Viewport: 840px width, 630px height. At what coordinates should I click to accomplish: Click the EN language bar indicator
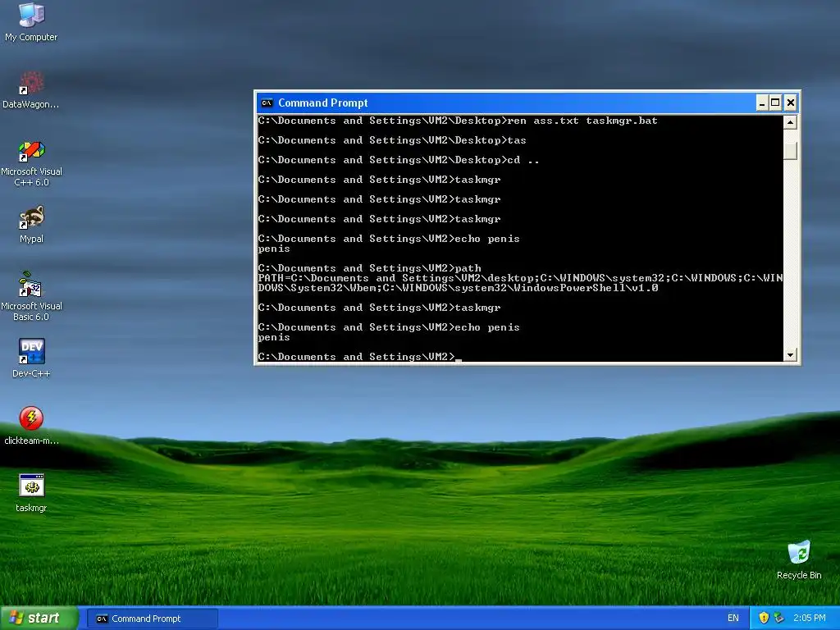click(x=733, y=618)
